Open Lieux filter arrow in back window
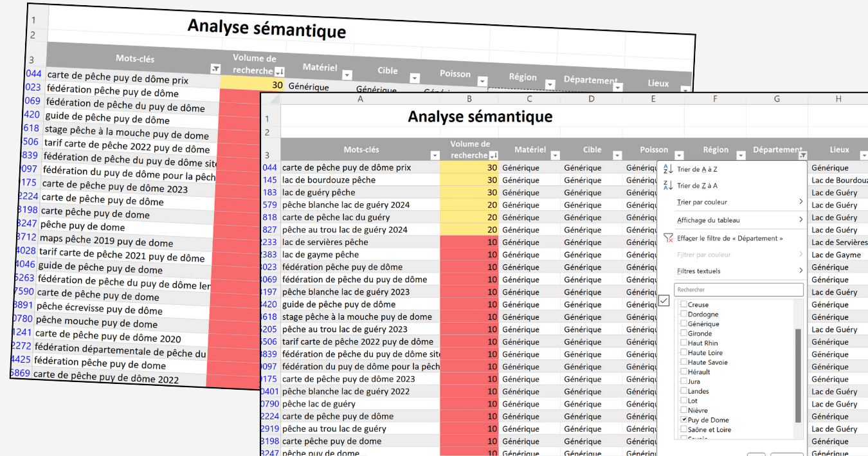The width and height of the screenshot is (868, 456). [x=685, y=91]
